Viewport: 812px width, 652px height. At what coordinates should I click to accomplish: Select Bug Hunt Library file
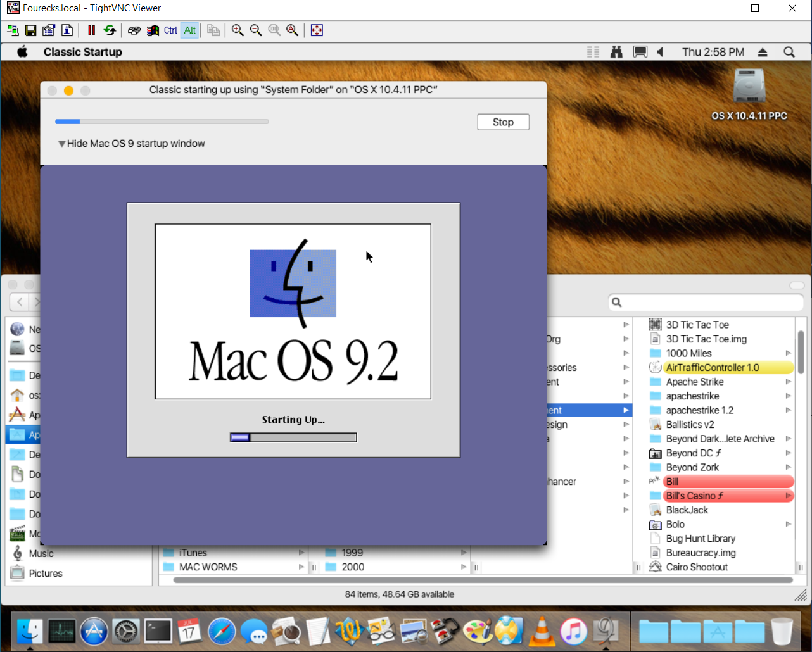[701, 539]
